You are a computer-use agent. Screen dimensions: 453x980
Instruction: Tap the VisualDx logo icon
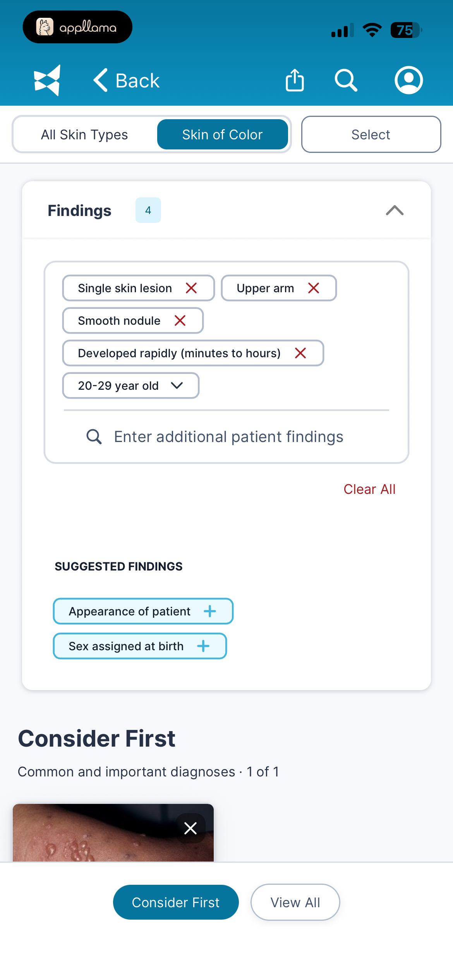(47, 80)
